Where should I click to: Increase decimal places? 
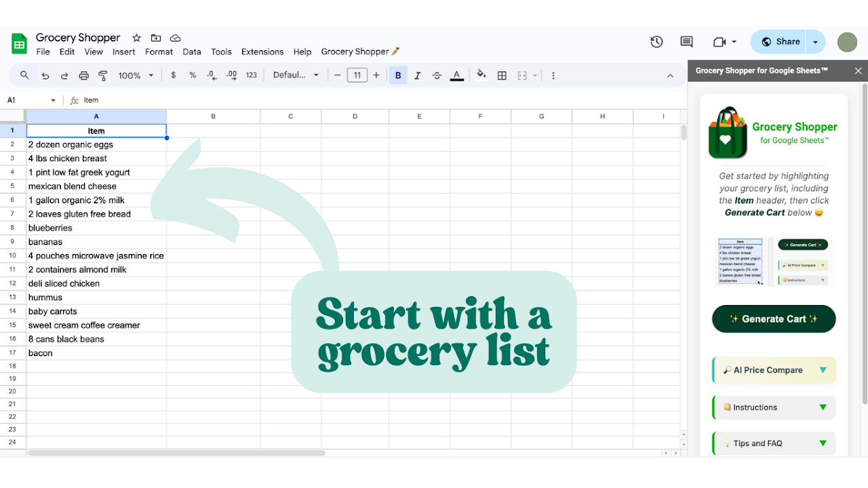click(x=231, y=75)
